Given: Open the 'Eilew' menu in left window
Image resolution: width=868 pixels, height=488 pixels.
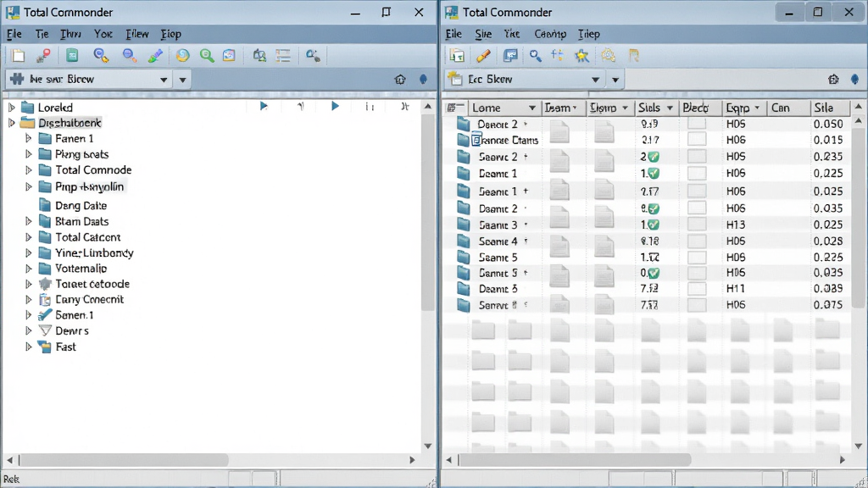Looking at the screenshot, I should 136,34.
